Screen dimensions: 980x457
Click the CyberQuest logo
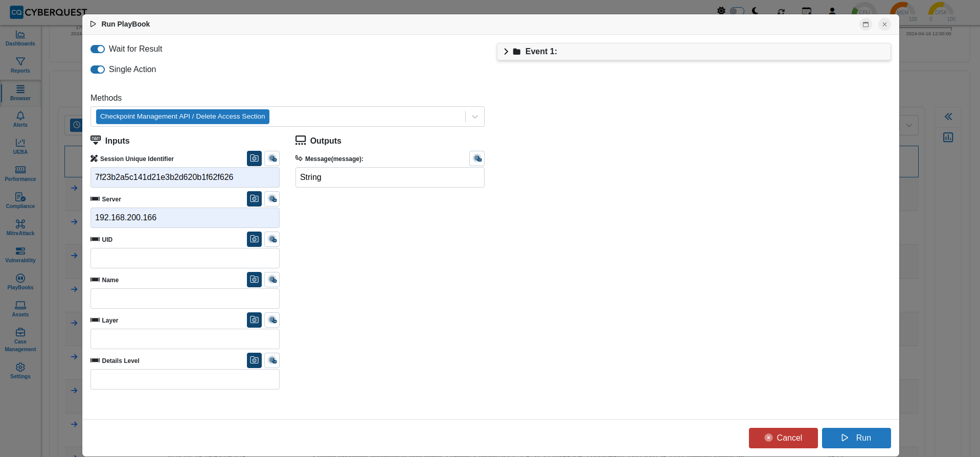(x=49, y=12)
